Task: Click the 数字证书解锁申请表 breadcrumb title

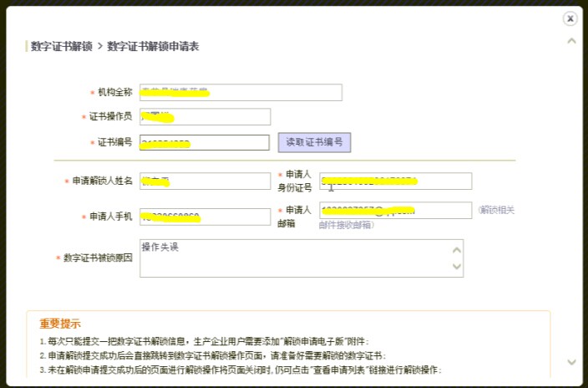Action: [153, 46]
